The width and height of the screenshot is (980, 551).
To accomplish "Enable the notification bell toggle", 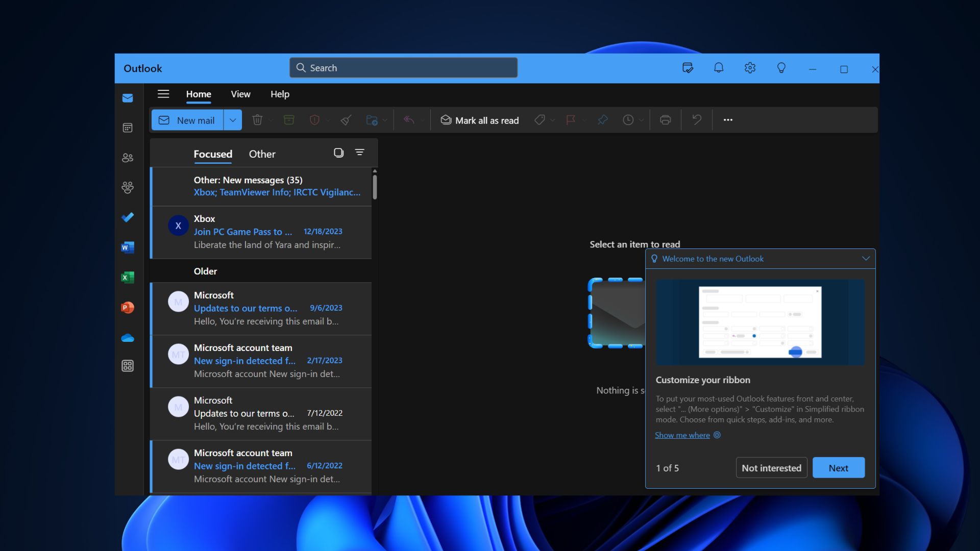I will [718, 68].
